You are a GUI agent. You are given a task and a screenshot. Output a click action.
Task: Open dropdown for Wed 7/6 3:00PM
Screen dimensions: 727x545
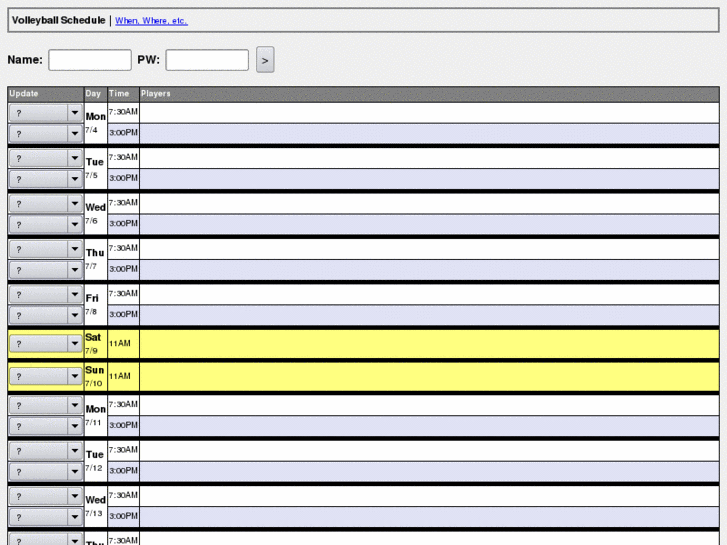45,224
